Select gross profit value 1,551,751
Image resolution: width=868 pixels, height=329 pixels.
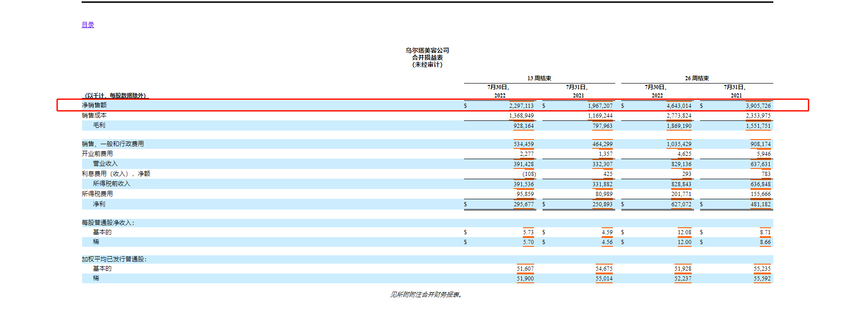click(x=758, y=126)
